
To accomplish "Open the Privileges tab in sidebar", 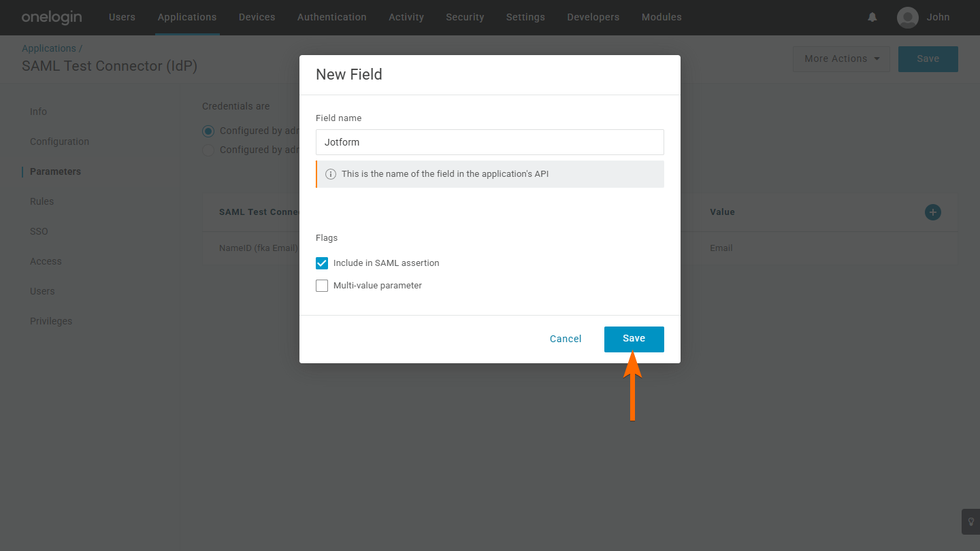I will click(x=51, y=321).
